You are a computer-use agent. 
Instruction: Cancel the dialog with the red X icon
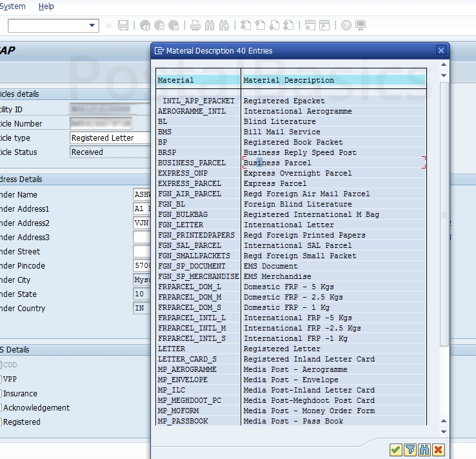(x=439, y=449)
